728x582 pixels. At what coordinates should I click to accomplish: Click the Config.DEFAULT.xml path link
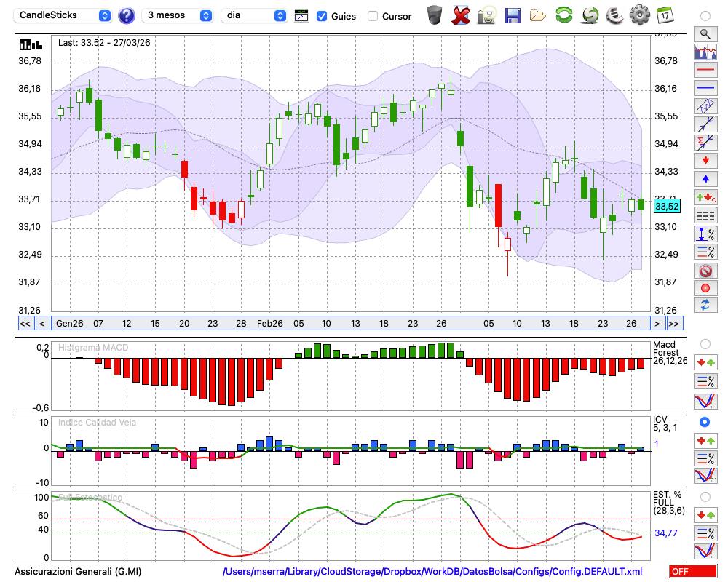(x=432, y=571)
